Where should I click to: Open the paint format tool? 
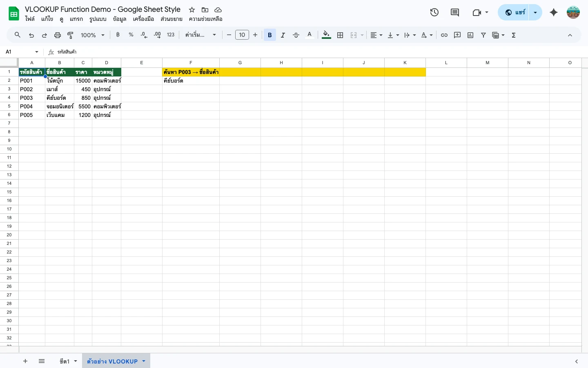tap(70, 35)
